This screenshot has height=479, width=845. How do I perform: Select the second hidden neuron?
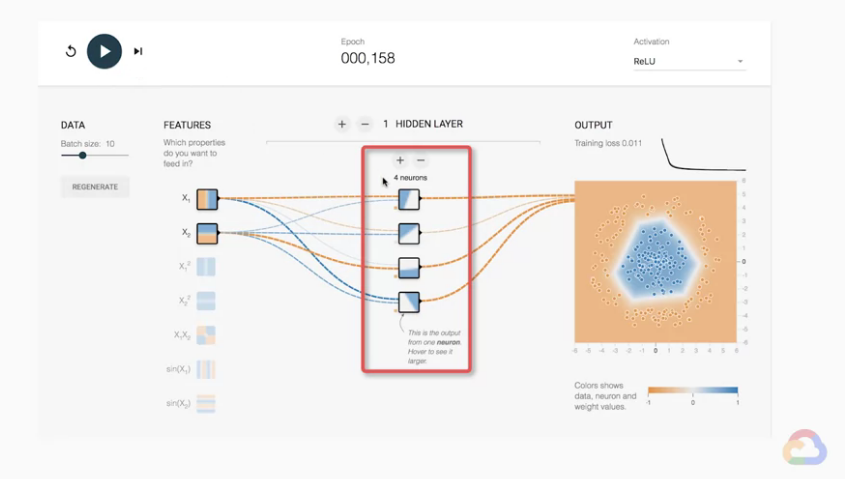click(409, 234)
